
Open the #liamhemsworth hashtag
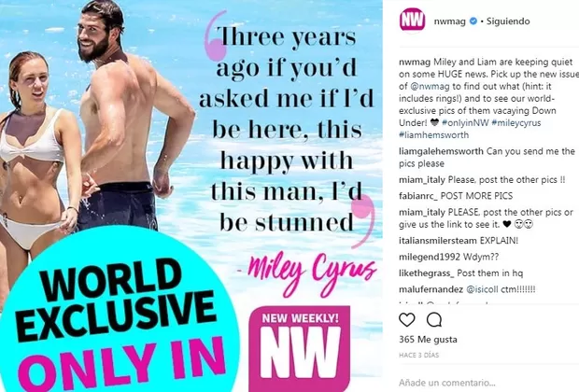[x=434, y=135]
